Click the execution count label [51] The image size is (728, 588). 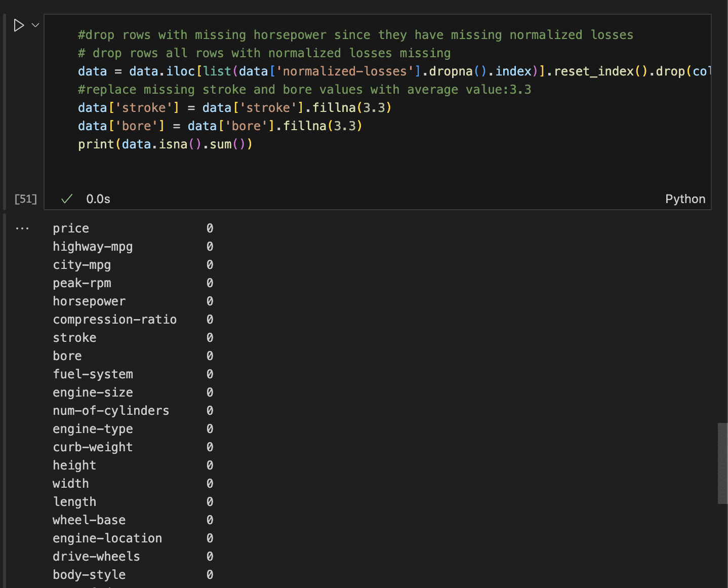click(x=25, y=199)
